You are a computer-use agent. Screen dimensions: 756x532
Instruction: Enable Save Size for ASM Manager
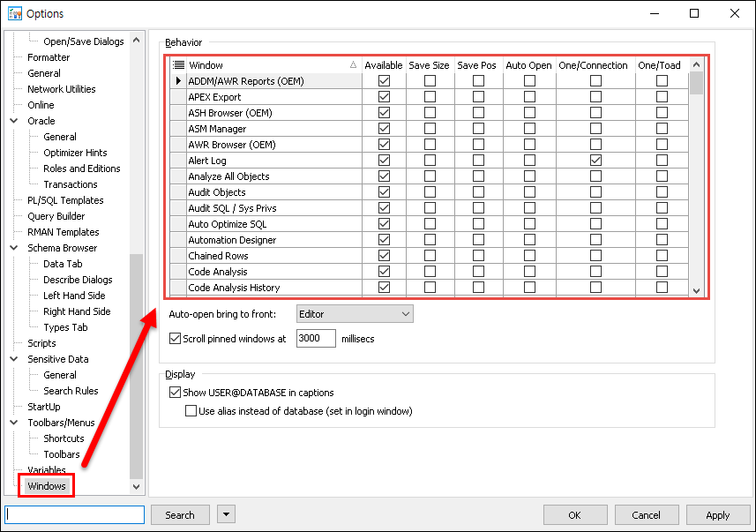pyautogui.click(x=430, y=128)
